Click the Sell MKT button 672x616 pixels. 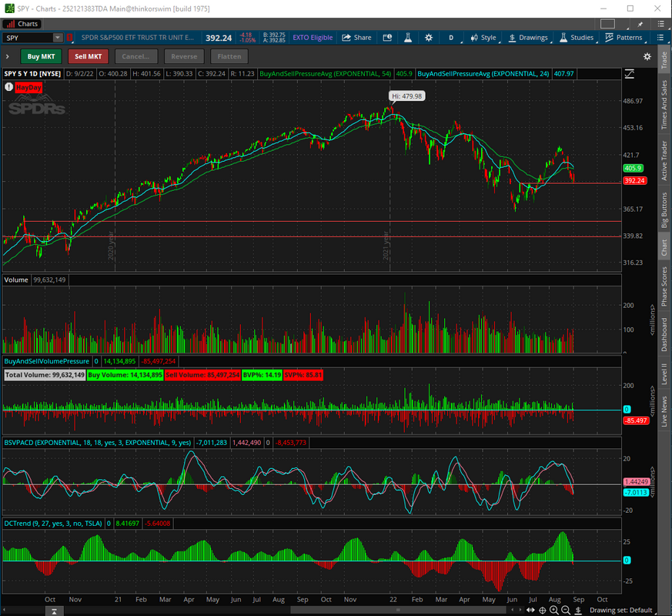tap(89, 56)
